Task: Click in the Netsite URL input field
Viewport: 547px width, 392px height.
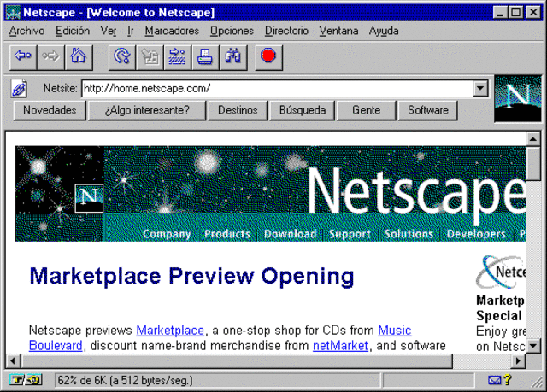Action: click(x=277, y=89)
